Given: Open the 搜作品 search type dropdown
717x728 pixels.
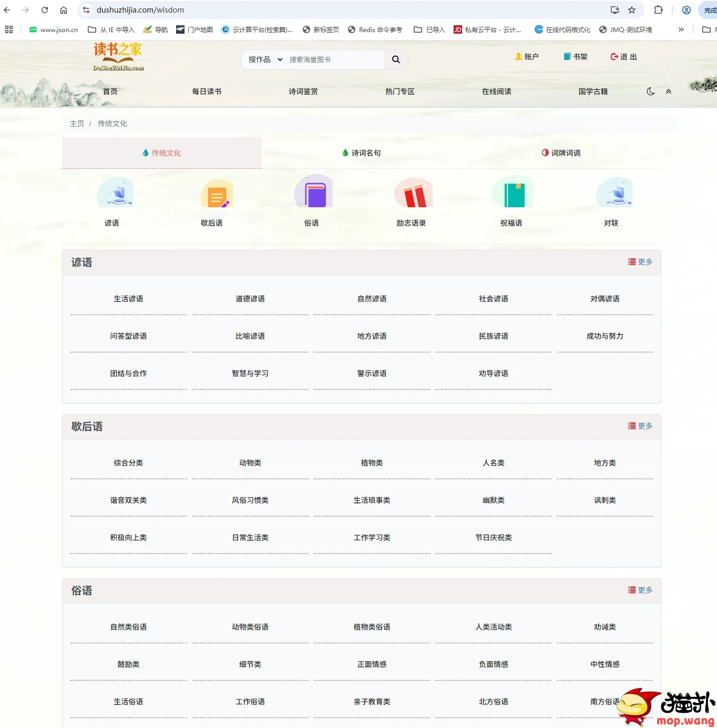Looking at the screenshot, I should 265,59.
